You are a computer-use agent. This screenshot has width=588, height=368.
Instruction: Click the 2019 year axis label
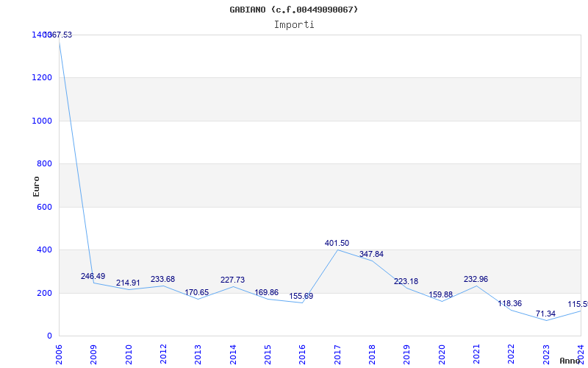407,354
